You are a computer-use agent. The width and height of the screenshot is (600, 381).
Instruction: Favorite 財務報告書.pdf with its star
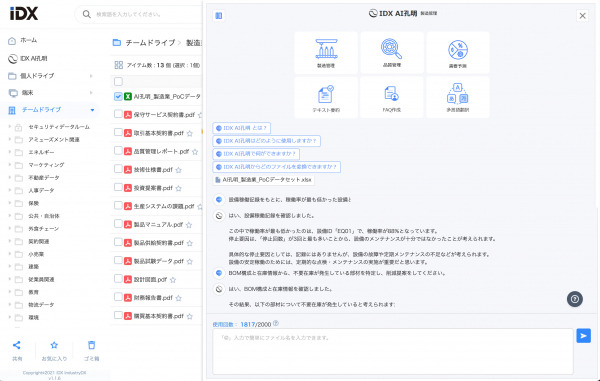pos(179,298)
